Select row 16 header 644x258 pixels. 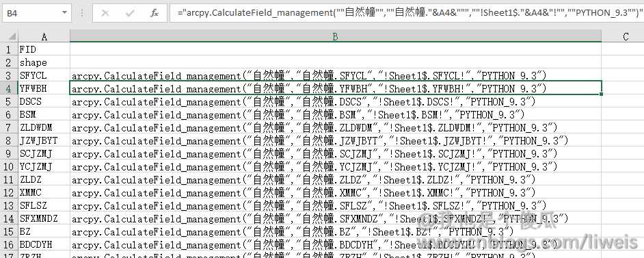[x=9, y=244]
